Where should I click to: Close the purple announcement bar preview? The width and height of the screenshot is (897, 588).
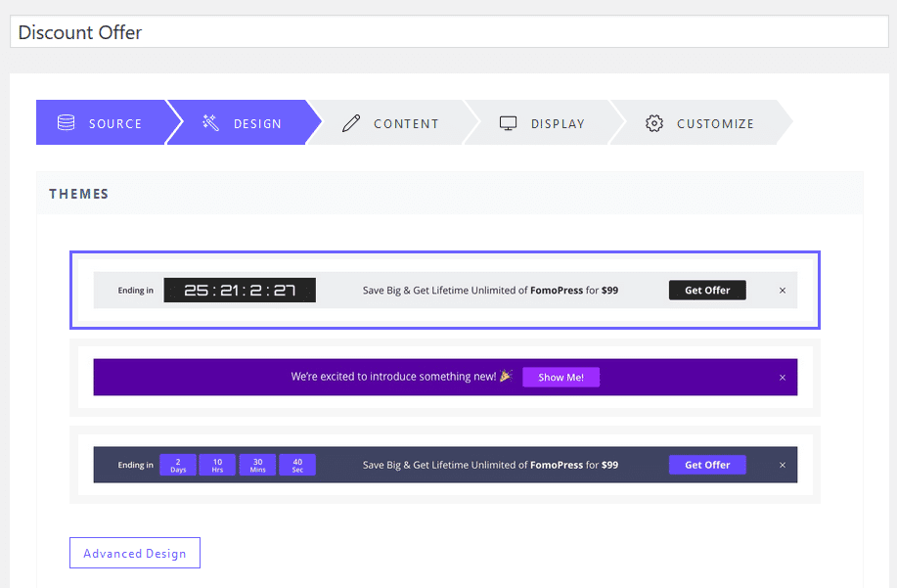pos(783,378)
